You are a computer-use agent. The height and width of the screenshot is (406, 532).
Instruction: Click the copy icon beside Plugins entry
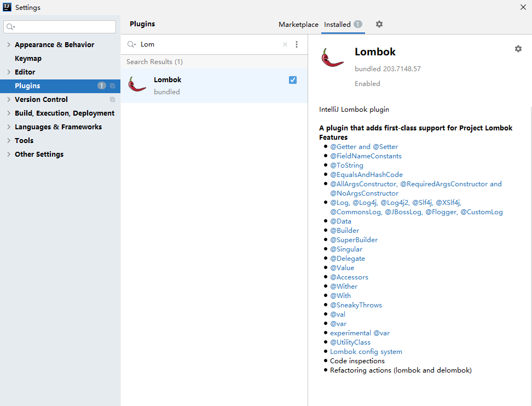point(112,85)
